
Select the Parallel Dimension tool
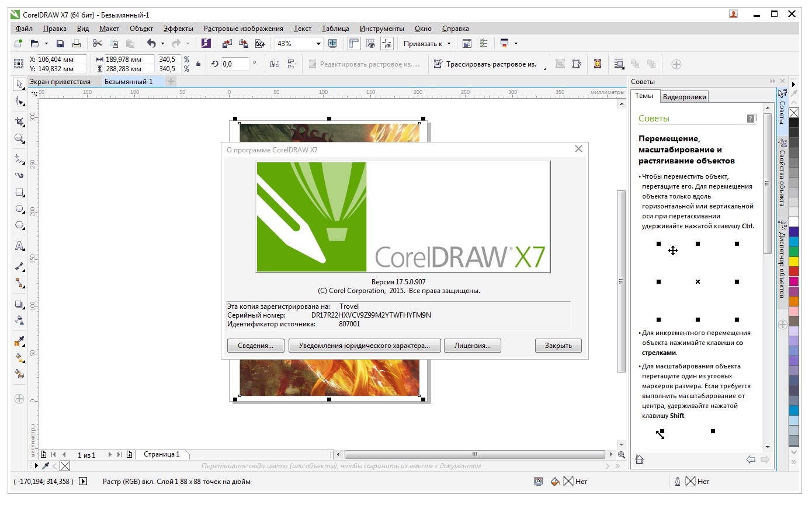pos(19,267)
